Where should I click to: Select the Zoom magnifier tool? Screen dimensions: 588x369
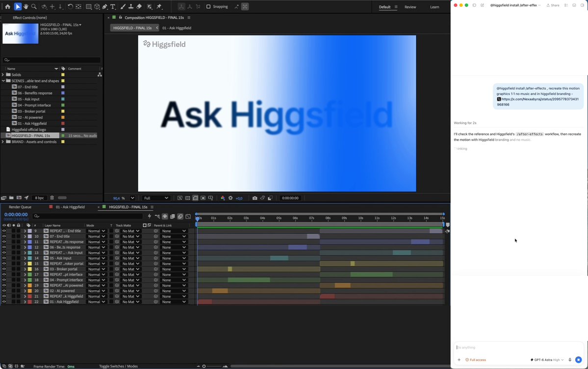(x=34, y=7)
